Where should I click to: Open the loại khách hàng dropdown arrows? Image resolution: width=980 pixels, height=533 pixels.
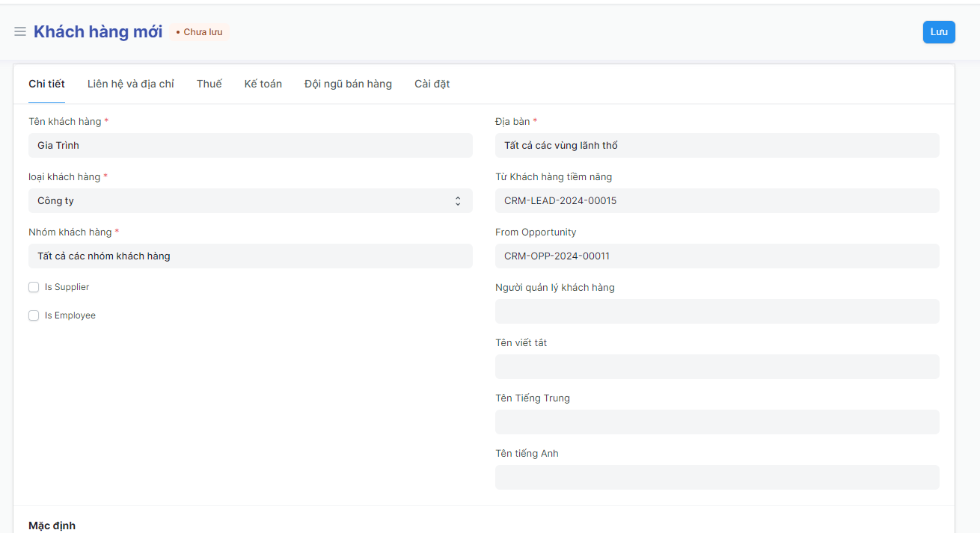click(x=458, y=201)
